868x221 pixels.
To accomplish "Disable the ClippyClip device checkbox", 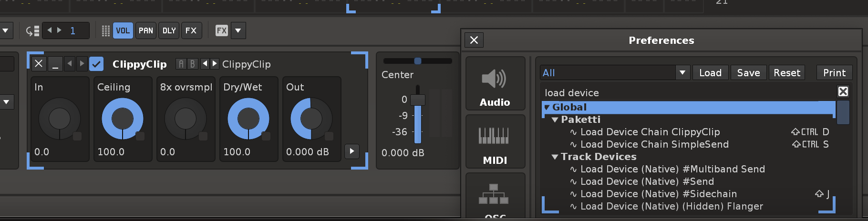I will (96, 64).
